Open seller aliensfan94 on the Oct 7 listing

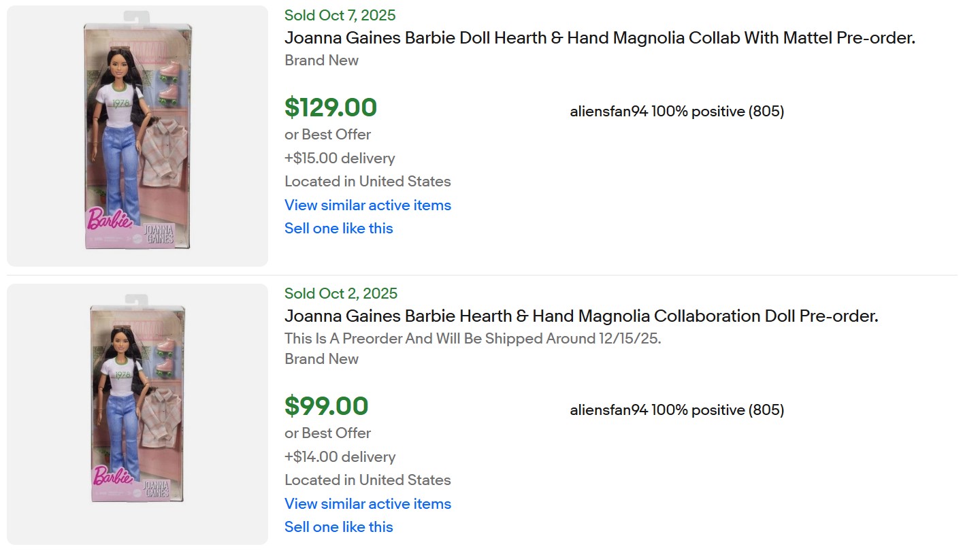pos(608,112)
